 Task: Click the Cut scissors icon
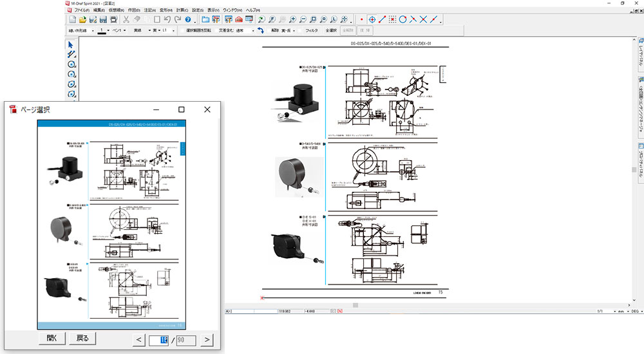coord(126,20)
